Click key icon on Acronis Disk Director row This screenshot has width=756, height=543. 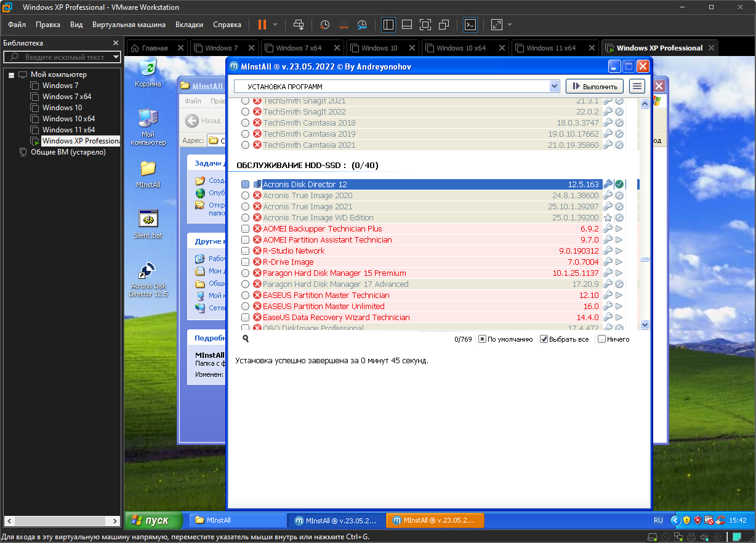[x=608, y=184]
